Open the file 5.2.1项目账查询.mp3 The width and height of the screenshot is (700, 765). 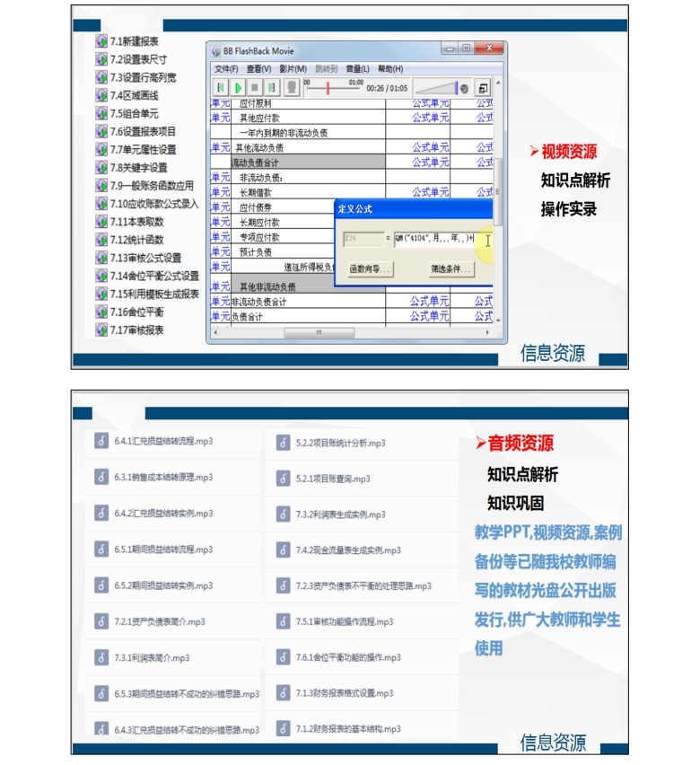click(x=333, y=479)
